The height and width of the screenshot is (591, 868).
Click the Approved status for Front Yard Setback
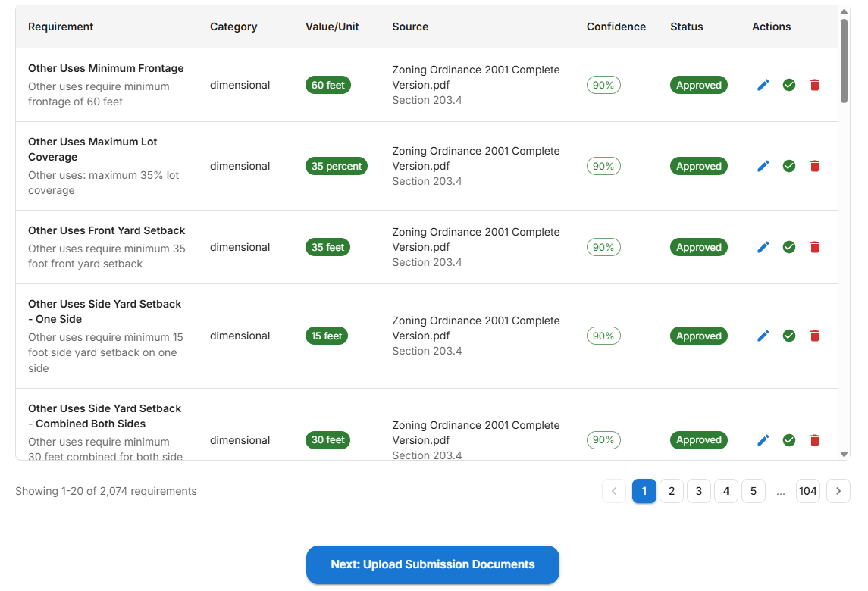pos(698,247)
